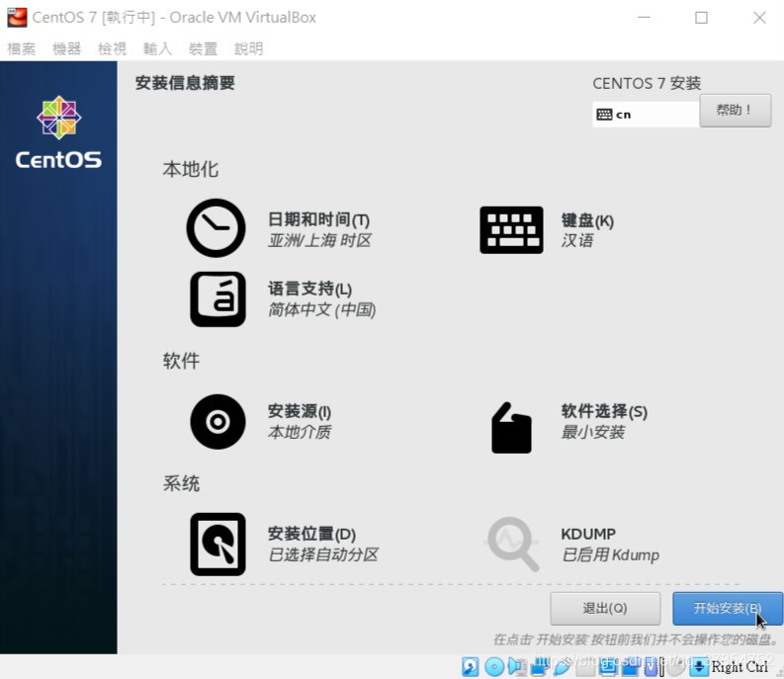Click VirtualBox network status icon
This screenshot has width=784, height=679.
[539, 667]
